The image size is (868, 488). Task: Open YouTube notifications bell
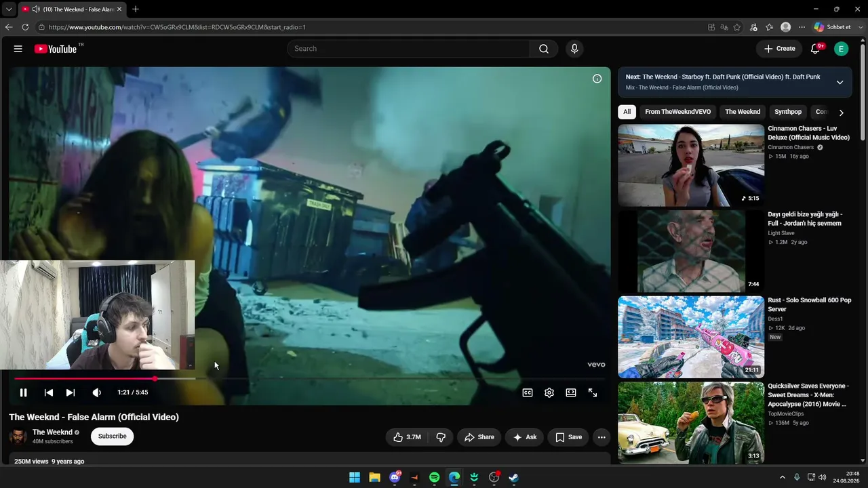816,49
